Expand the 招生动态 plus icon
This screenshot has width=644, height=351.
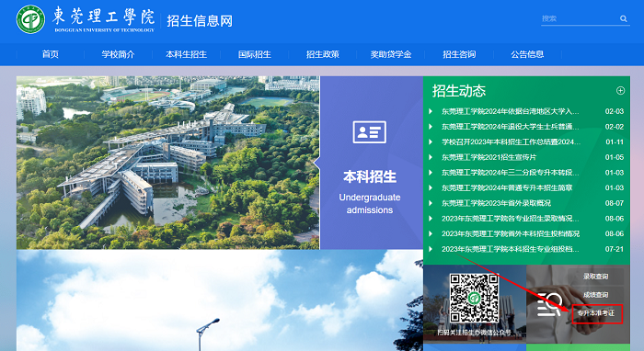click(x=620, y=91)
